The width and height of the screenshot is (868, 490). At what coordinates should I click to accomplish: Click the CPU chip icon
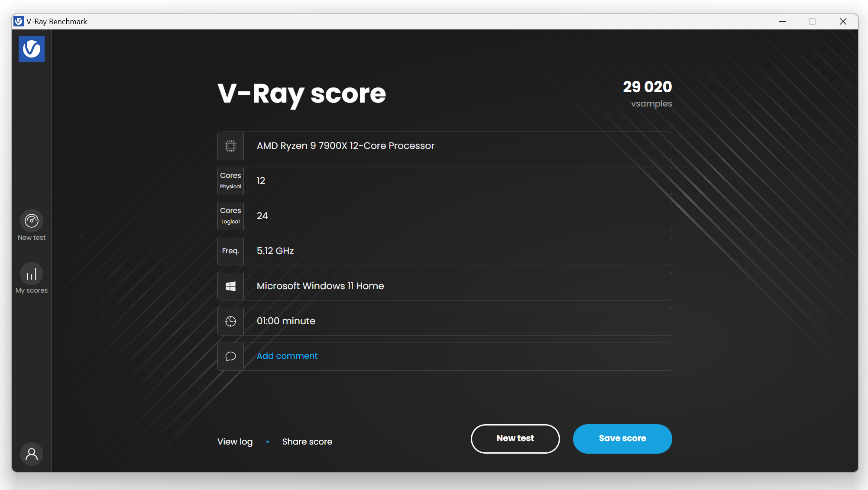(x=231, y=146)
